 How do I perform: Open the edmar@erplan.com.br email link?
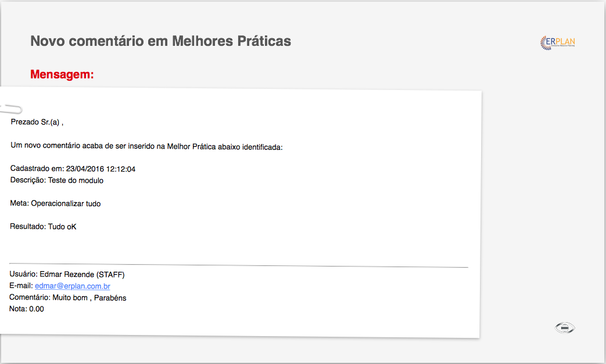click(x=72, y=286)
